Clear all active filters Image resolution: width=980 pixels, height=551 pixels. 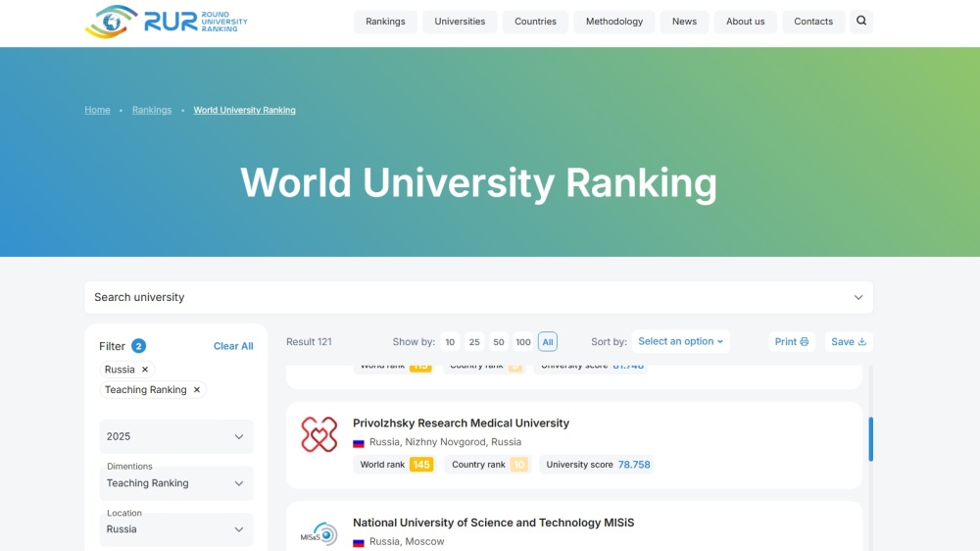[233, 346]
